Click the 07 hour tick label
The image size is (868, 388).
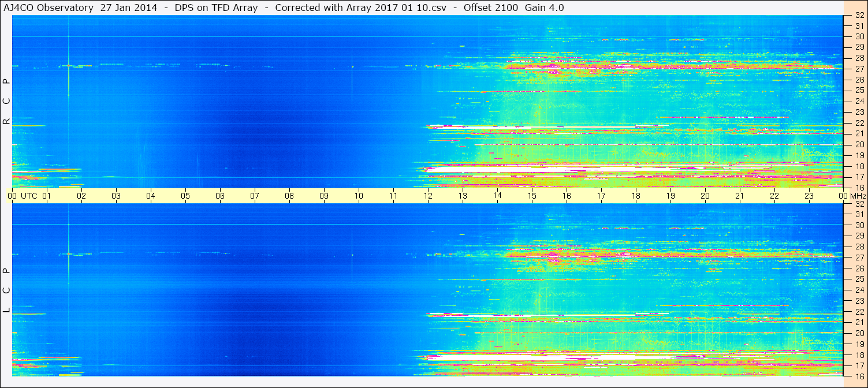255,196
